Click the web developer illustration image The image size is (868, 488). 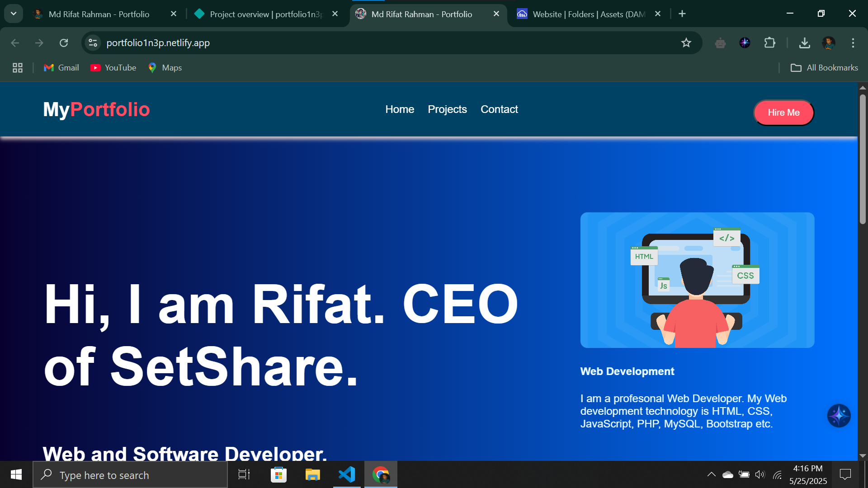(697, 280)
